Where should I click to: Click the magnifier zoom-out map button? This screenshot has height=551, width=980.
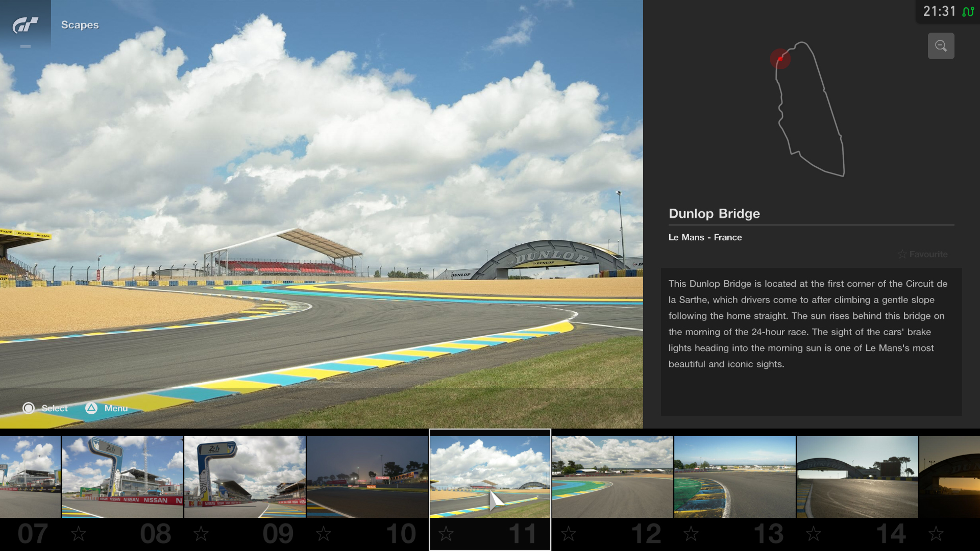[x=941, y=46]
